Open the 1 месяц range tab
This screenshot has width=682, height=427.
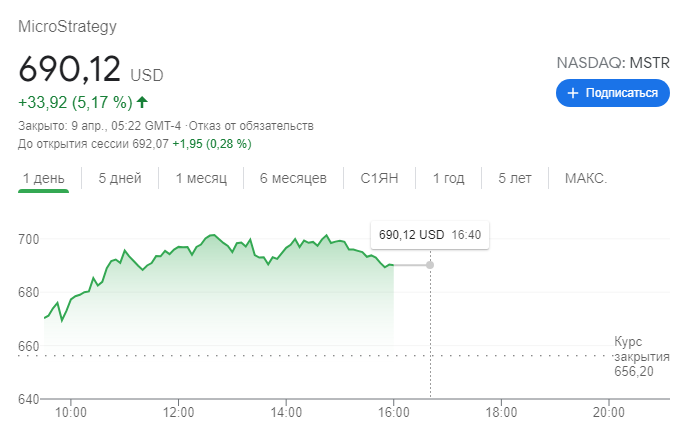click(201, 178)
